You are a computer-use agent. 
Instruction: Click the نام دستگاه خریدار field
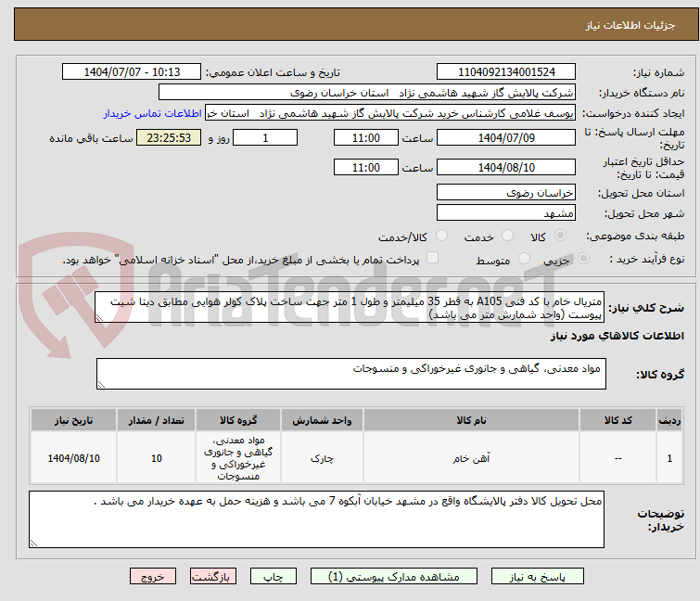click(367, 93)
